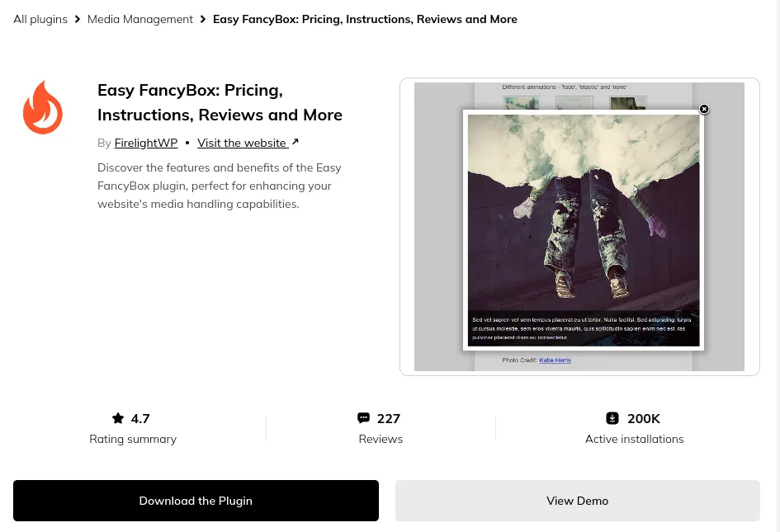The image size is (780, 532).
Task: Click the chevron after All plugins
Action: point(78,19)
